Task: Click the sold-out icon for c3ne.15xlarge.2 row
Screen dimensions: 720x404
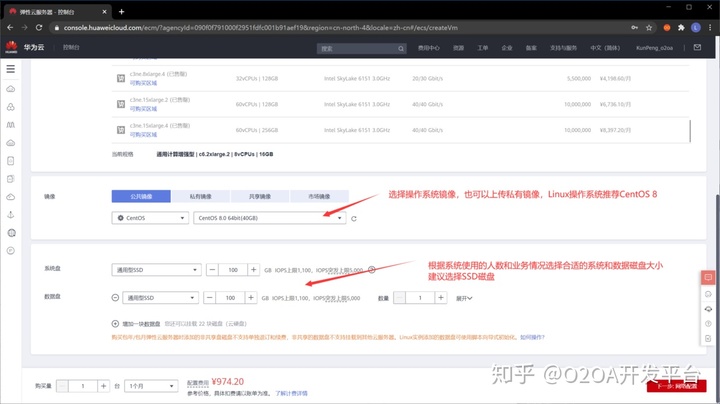Action: pos(121,104)
